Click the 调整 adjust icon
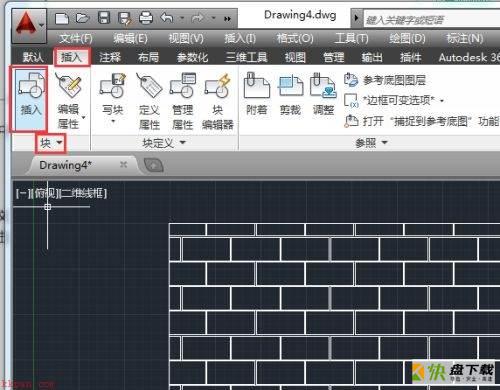This screenshot has width=500, height=390. click(x=323, y=86)
